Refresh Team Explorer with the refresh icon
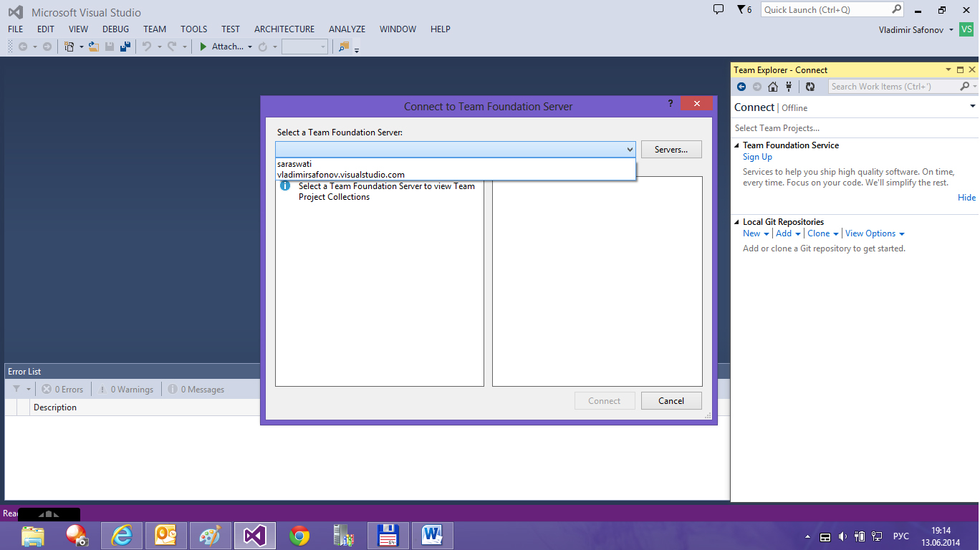 pyautogui.click(x=810, y=87)
